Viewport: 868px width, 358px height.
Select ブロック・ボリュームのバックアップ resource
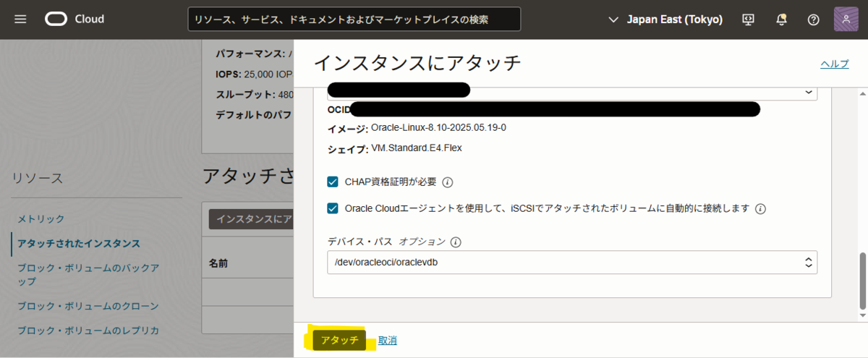pyautogui.click(x=88, y=274)
